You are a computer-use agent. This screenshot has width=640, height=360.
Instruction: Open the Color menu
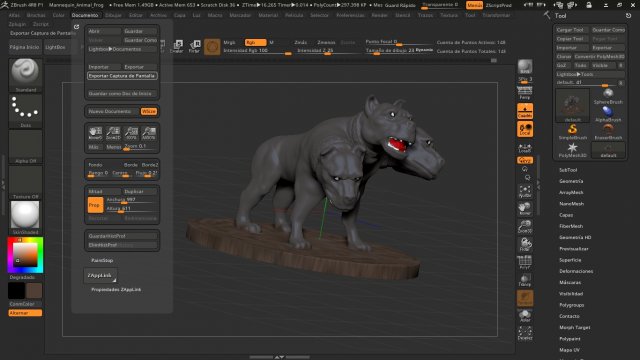pos(58,15)
